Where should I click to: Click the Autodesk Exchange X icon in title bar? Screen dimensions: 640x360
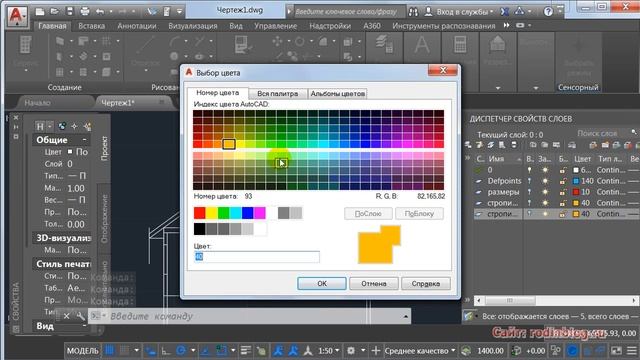click(x=505, y=12)
